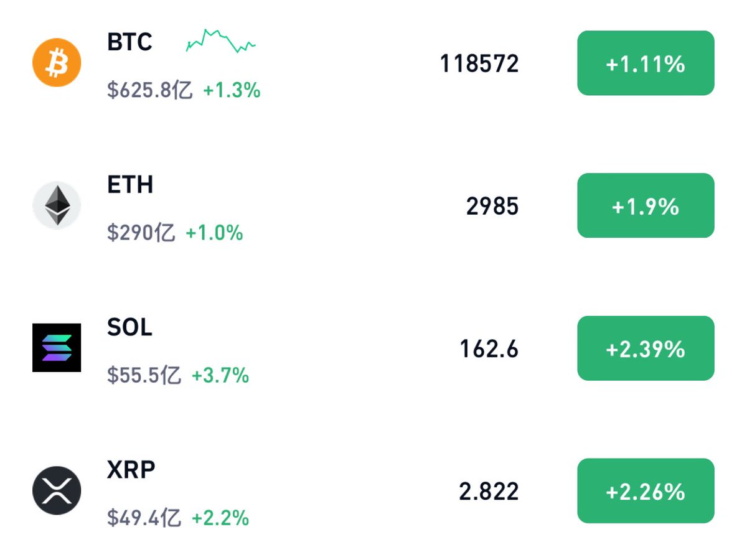Viewport: 747px width, 560px height.
Task: Tap the green +2.39% SOL change button
Action: pos(646,348)
